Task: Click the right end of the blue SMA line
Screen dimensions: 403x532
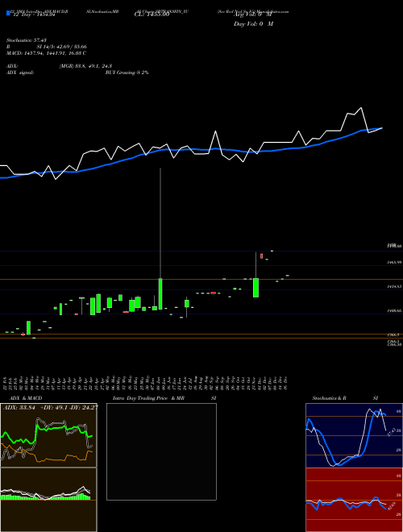Action: tap(381, 128)
